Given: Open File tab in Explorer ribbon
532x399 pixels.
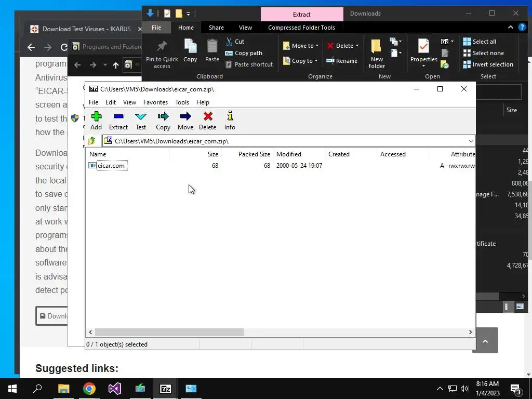Looking at the screenshot, I should click(156, 28).
